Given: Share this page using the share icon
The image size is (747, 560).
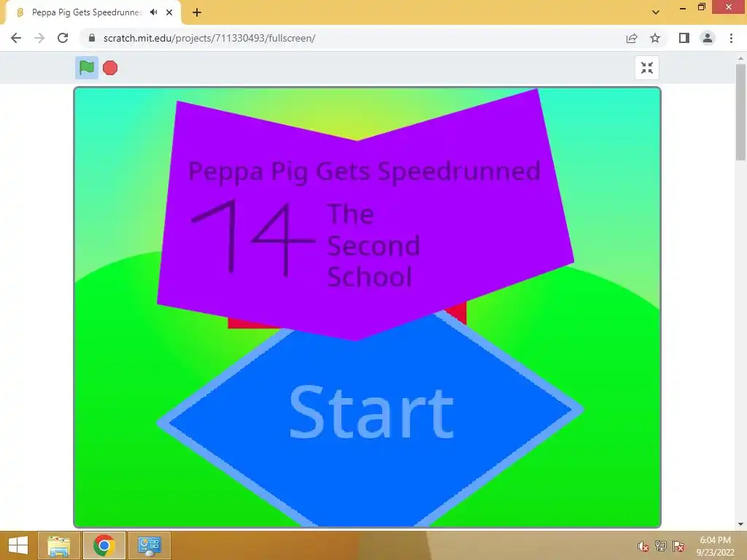Looking at the screenshot, I should pyautogui.click(x=632, y=38).
